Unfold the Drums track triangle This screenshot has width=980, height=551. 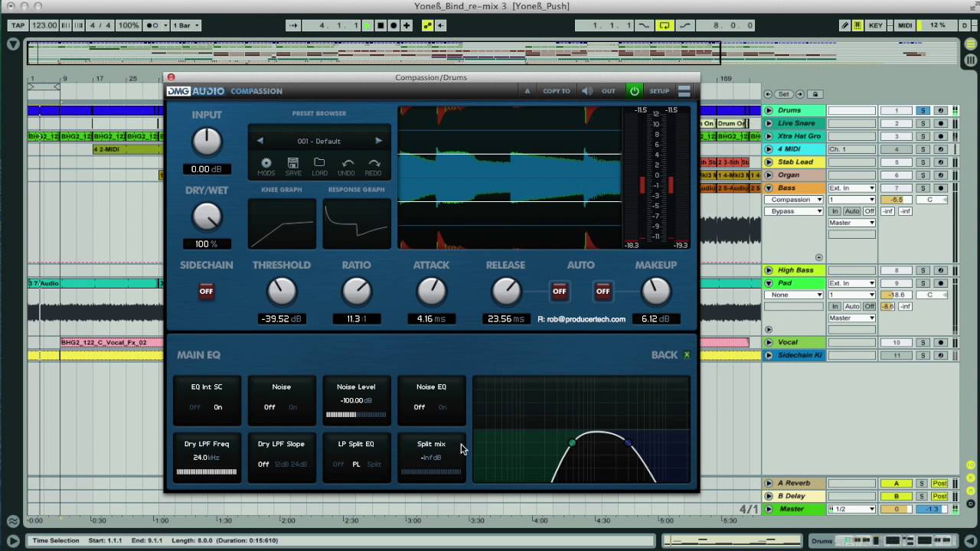pyautogui.click(x=769, y=110)
